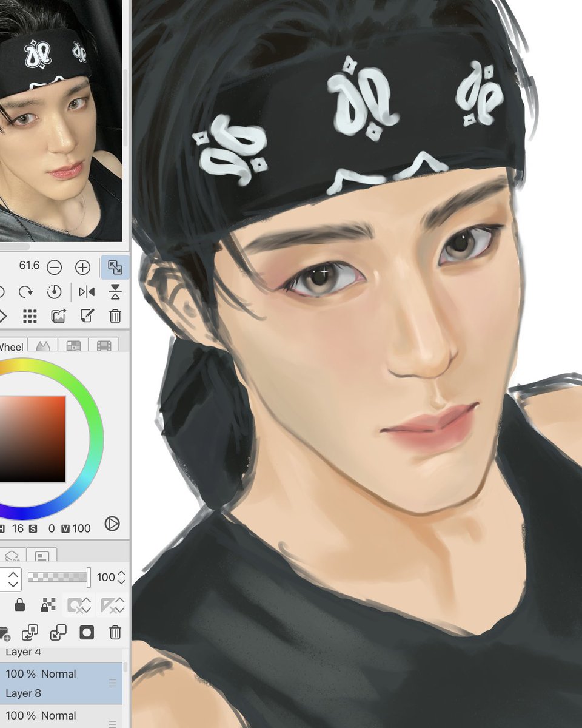Open mask enable dropdown
The width and height of the screenshot is (582, 728).
(80, 605)
